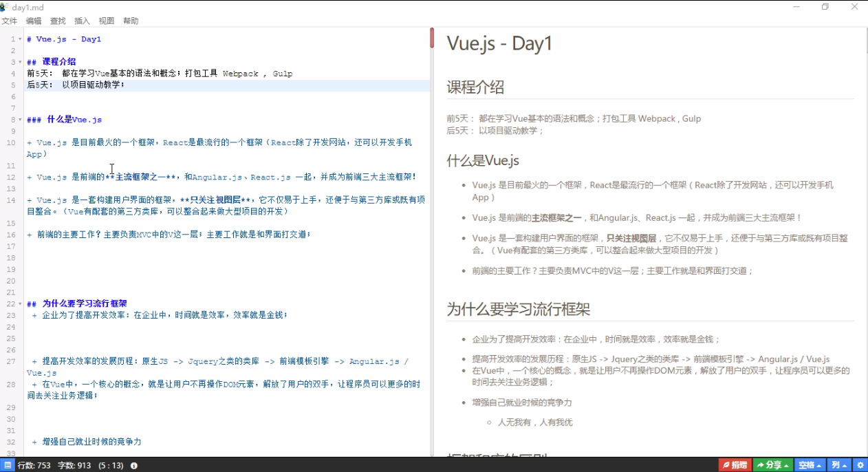Click the document list icon at bottom-left
This screenshot has width=868, height=472.
pyautogui.click(x=6, y=464)
